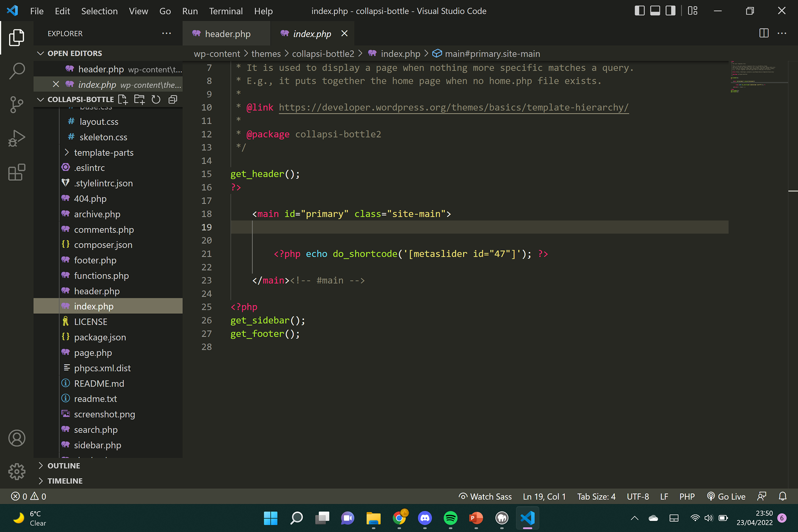The height and width of the screenshot is (532, 798).
Task: Collapse the OPEN EDITORS section
Action: 40,53
